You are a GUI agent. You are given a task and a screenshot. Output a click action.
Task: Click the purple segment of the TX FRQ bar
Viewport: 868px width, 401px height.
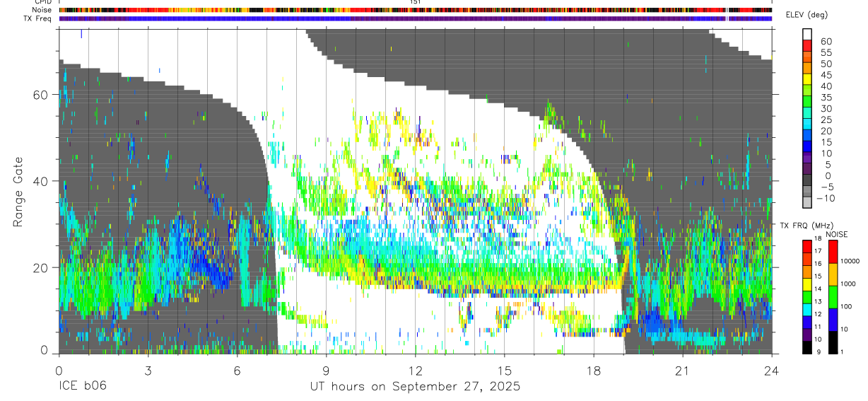(807, 335)
